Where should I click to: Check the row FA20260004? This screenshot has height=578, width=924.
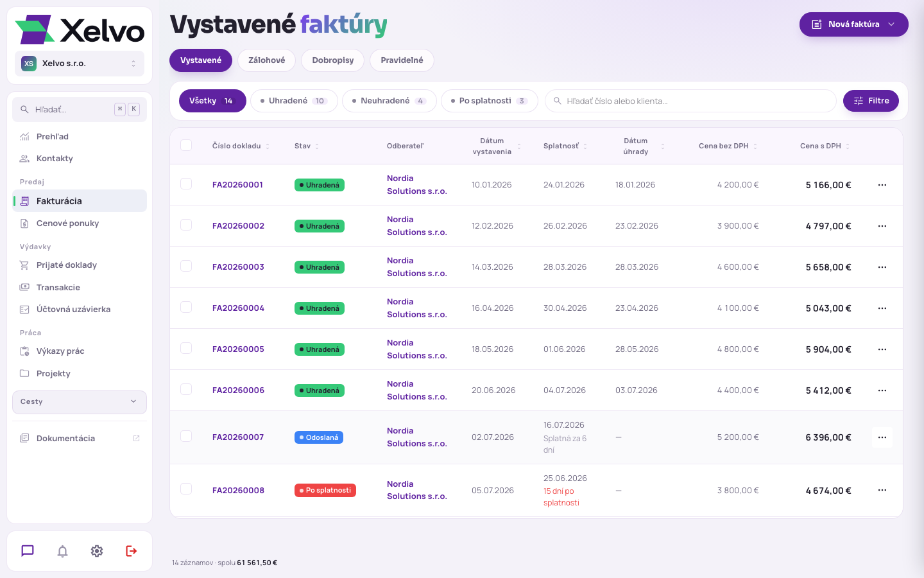(x=186, y=307)
